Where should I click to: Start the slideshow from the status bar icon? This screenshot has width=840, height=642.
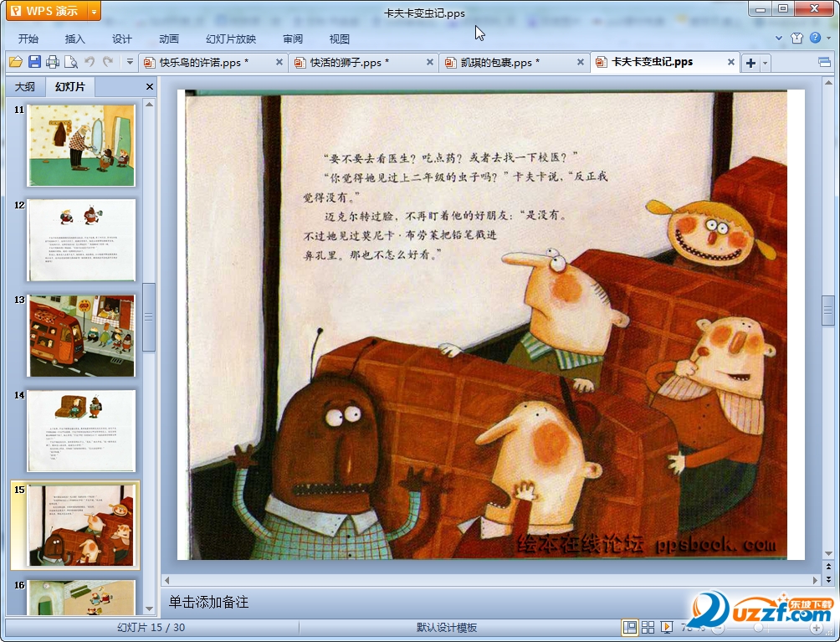click(667, 628)
